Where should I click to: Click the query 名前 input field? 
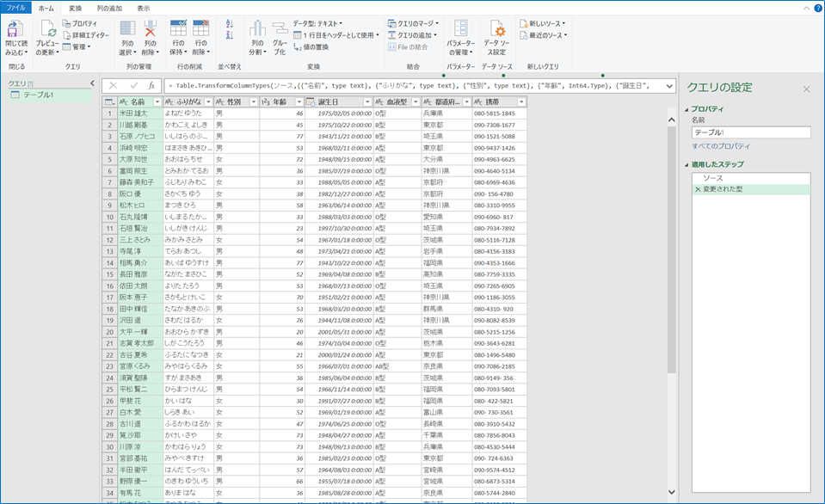[751, 132]
